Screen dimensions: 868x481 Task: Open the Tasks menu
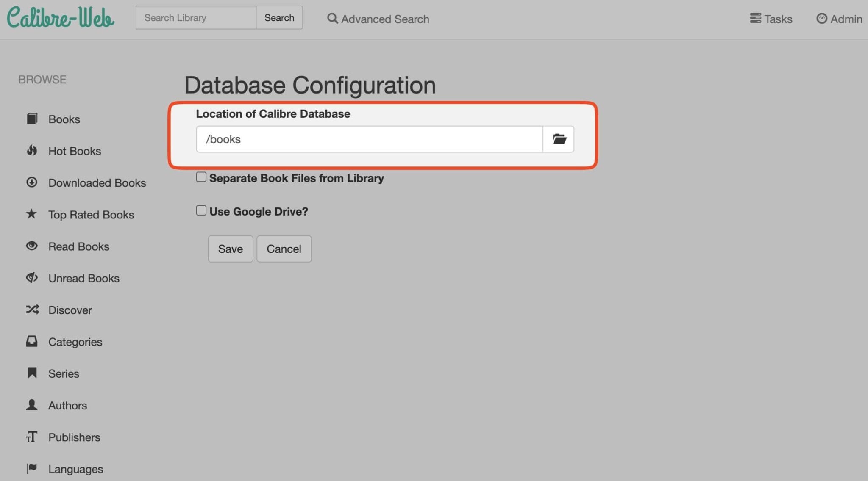click(x=771, y=19)
